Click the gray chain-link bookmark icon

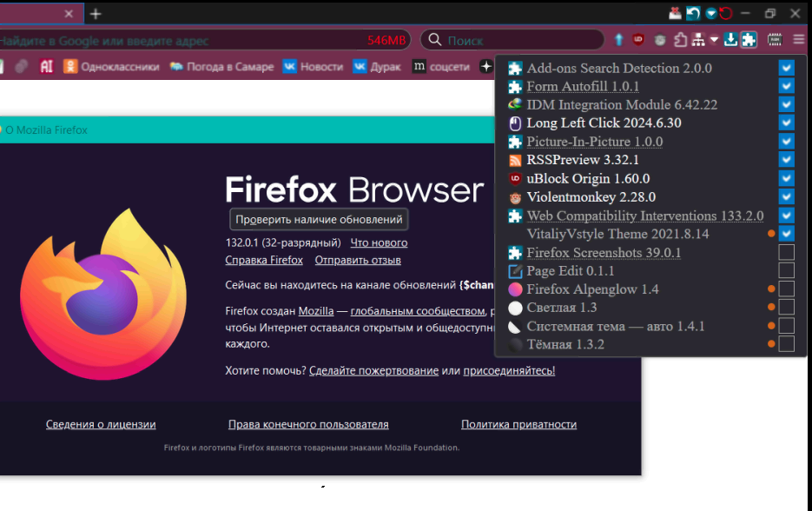pos(21,66)
